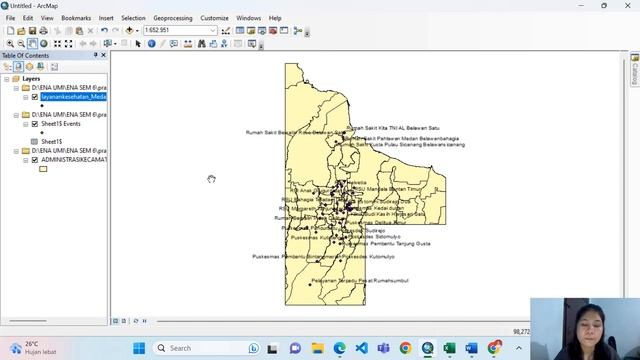Zoom to full extent globe
Viewport: 640px width, 360px height.
43,44
